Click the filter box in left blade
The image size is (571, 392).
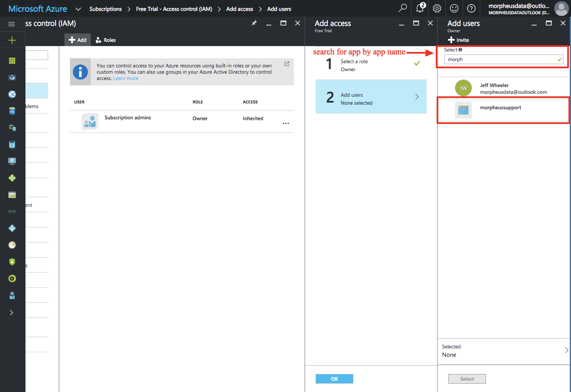pyautogui.click(x=37, y=55)
